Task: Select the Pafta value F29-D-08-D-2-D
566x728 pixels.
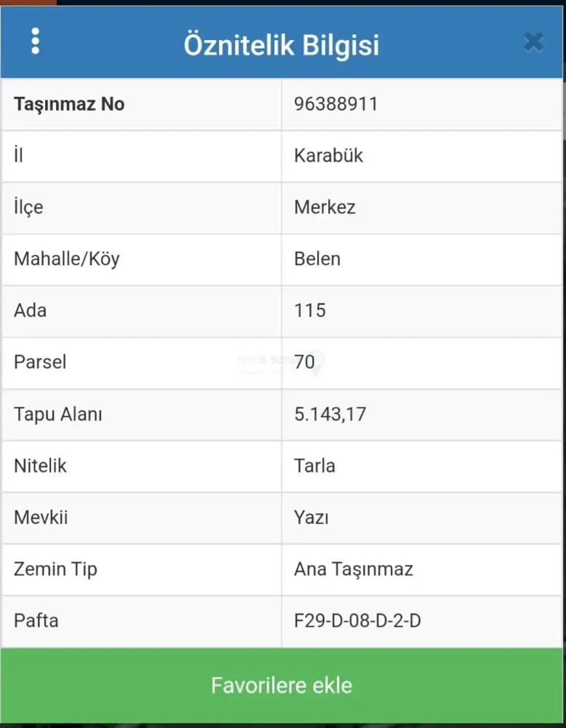Action: (x=357, y=621)
